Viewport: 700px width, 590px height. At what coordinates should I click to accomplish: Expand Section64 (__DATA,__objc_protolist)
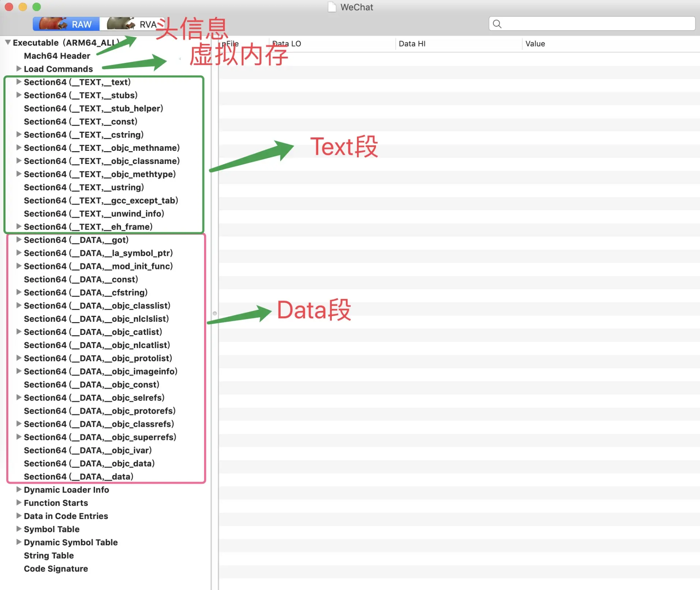[19, 358]
